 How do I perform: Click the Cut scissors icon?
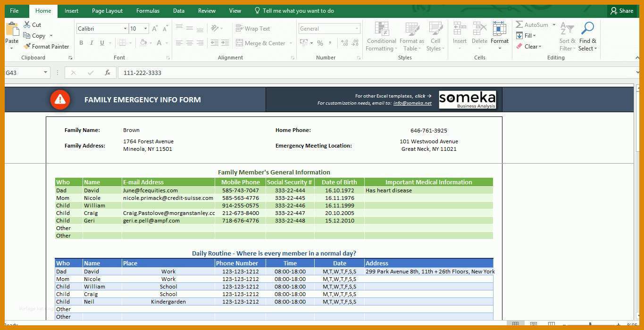click(x=27, y=25)
